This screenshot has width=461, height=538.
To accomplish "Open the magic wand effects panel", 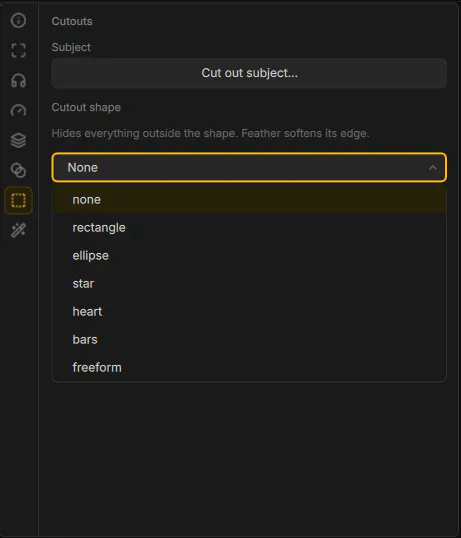I will tap(18, 230).
